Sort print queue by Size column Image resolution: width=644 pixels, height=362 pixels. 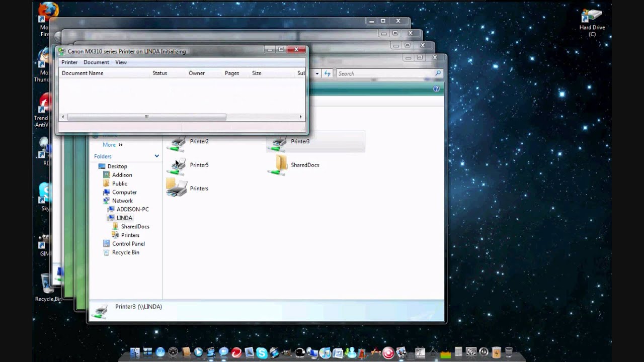pyautogui.click(x=257, y=73)
